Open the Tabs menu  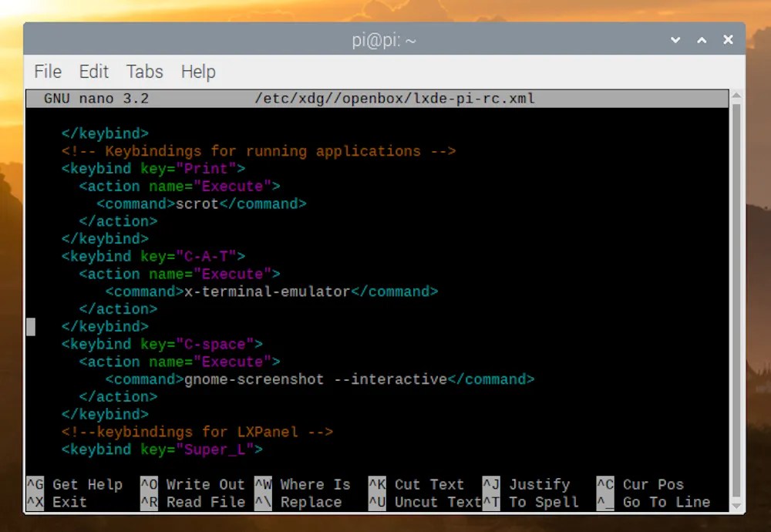pos(143,72)
